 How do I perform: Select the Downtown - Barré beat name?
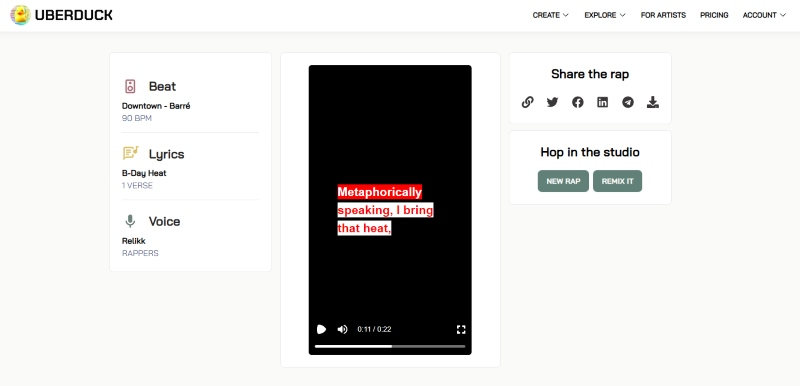pyautogui.click(x=156, y=106)
